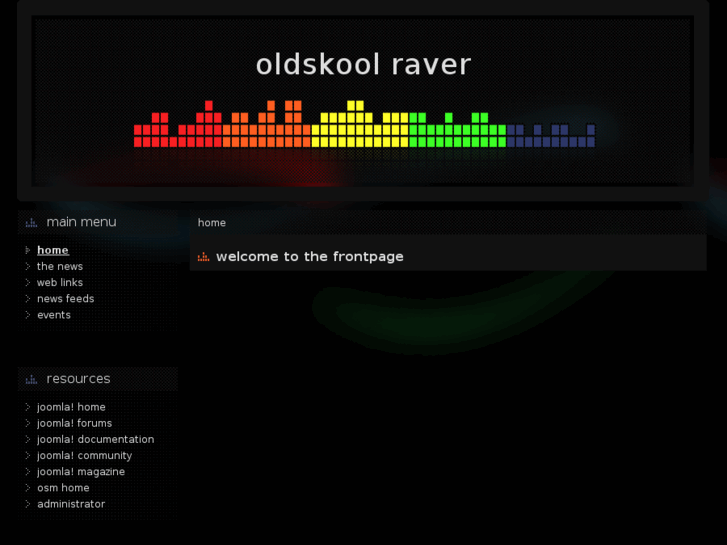Open joomla! community link
This screenshot has width=727, height=545.
pyautogui.click(x=84, y=456)
